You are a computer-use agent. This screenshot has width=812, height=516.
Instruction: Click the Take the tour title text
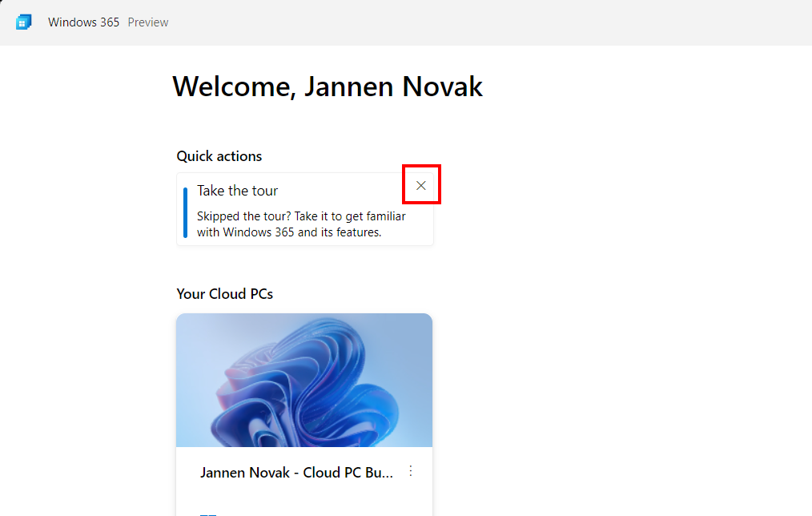[238, 191]
